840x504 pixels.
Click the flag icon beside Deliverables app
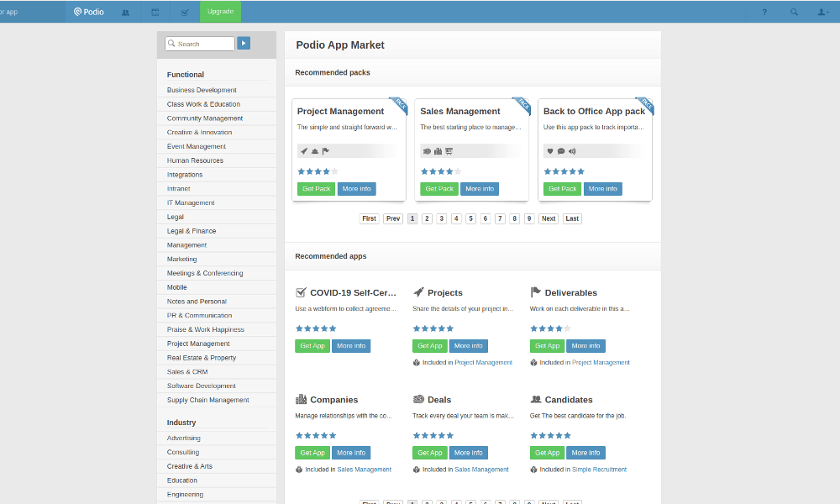(536, 292)
